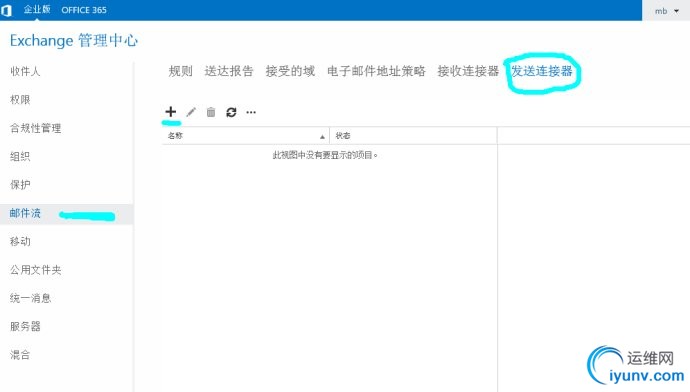Switch to the 送达报告 tab

click(x=229, y=71)
